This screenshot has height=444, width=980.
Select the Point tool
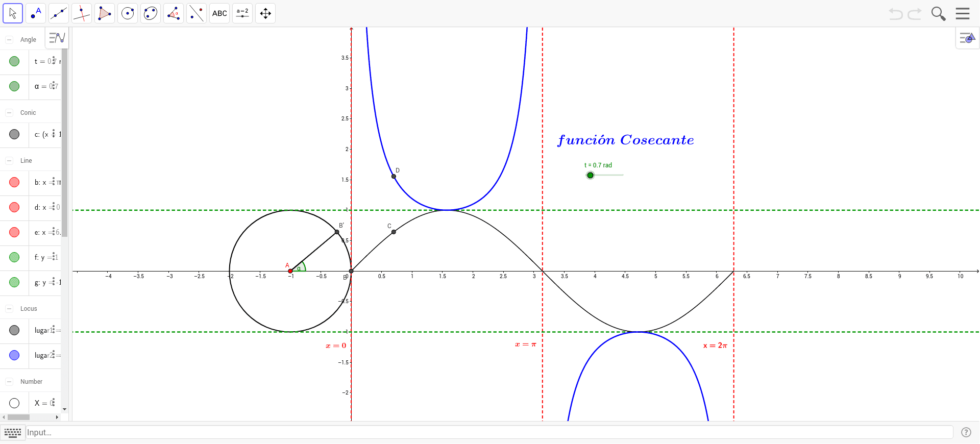tap(36, 13)
